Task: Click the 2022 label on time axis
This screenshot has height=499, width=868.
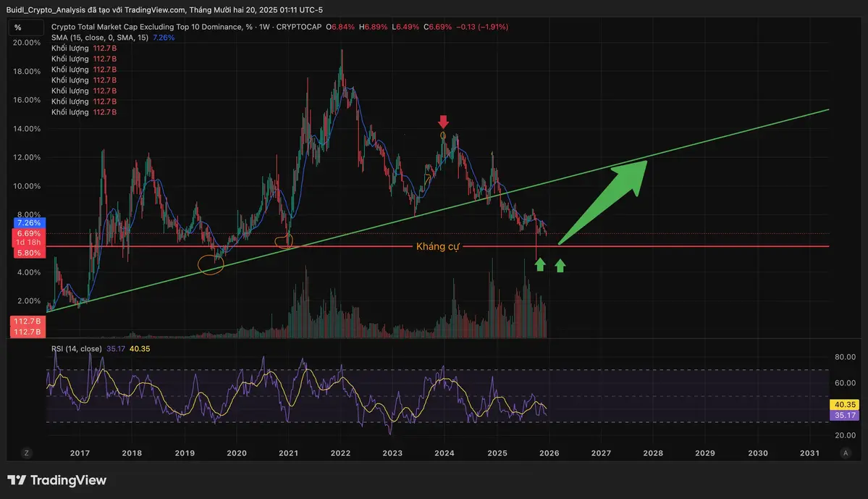Action: pyautogui.click(x=341, y=453)
